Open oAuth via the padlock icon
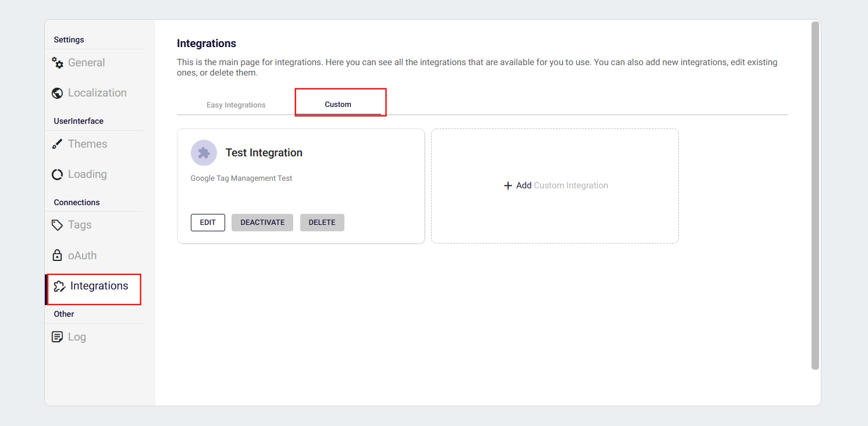The height and width of the screenshot is (426, 868). (57, 255)
